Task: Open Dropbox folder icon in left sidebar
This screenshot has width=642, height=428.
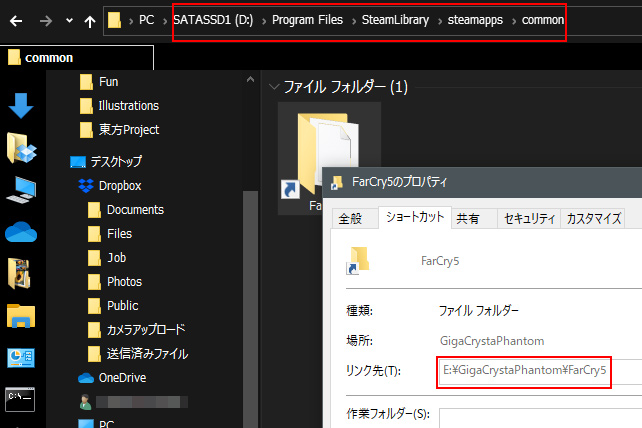Action: [21, 148]
